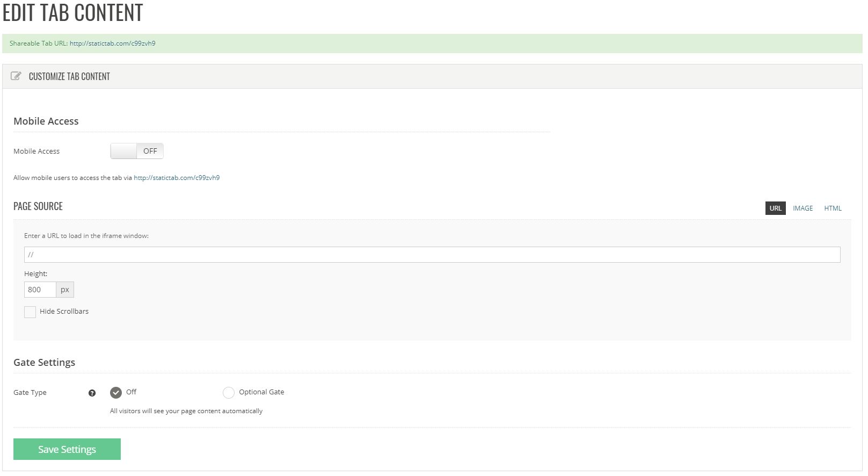This screenshot has width=868, height=476.
Task: Click the Edit Tab Content page heading
Action: [73, 13]
